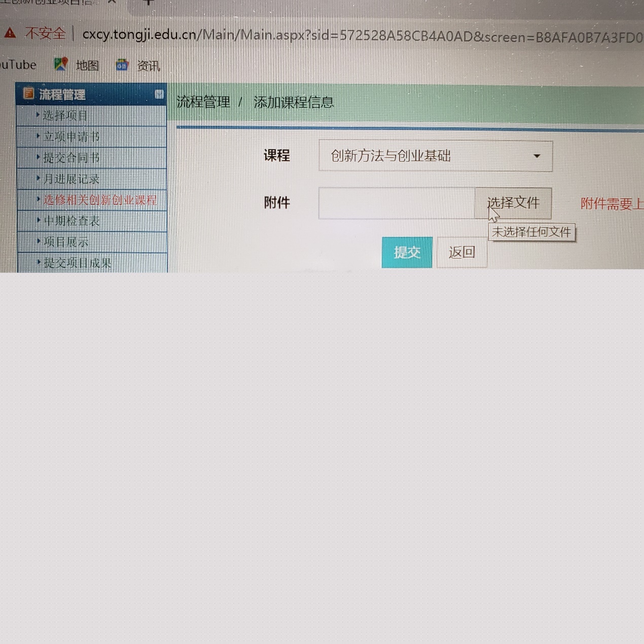Open 立项申请书 menu item
644x644 pixels.
pos(71,137)
